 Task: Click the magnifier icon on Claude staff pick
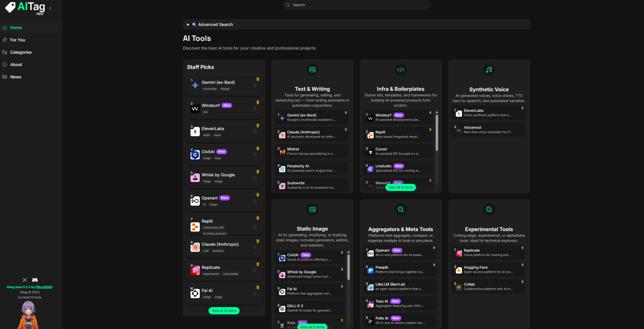255,248
